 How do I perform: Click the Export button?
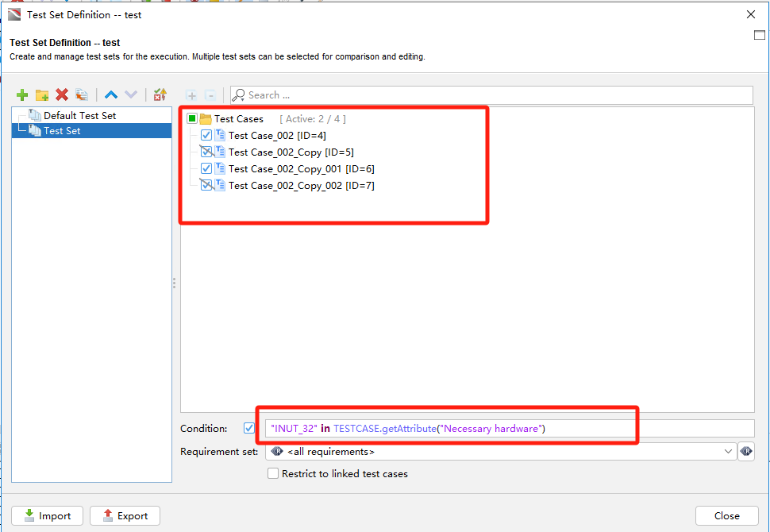[x=125, y=516]
